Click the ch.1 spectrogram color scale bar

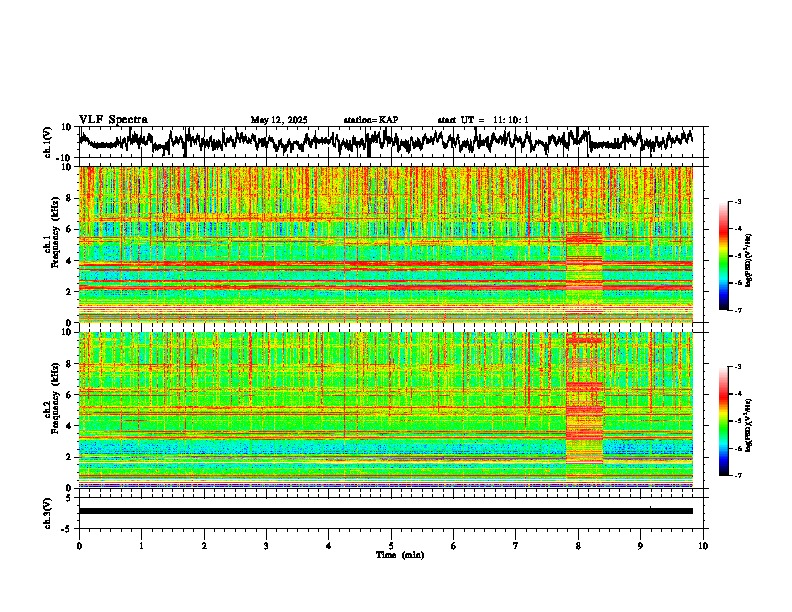tap(723, 256)
